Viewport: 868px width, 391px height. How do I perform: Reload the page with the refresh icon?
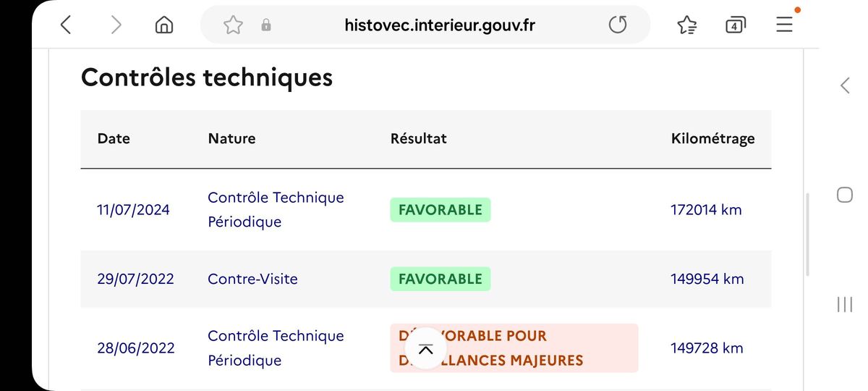tap(617, 25)
